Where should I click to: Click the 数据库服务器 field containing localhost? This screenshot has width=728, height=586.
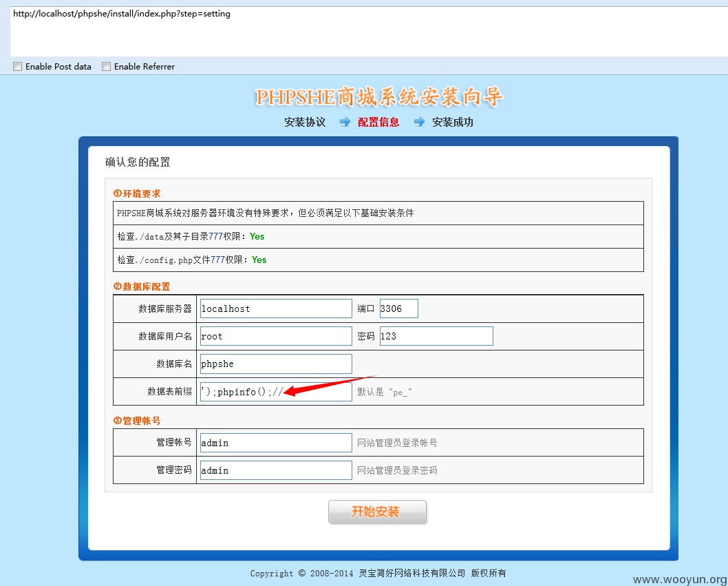tap(275, 308)
